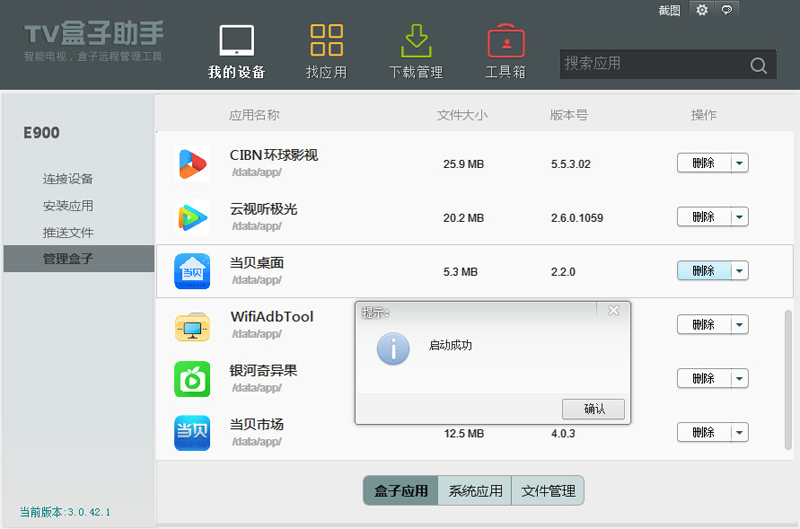800x529 pixels.
Task: Select 连接设备 in sidebar
Action: pos(68,179)
